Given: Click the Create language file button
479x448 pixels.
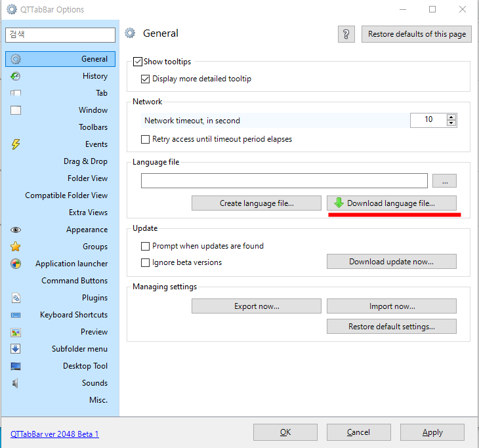Looking at the screenshot, I should click(x=257, y=203).
